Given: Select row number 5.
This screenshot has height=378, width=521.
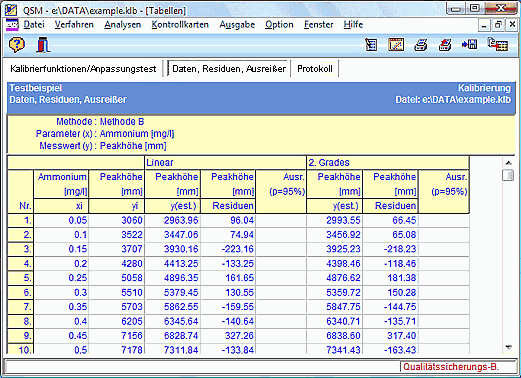Looking at the screenshot, I should coord(20,278).
